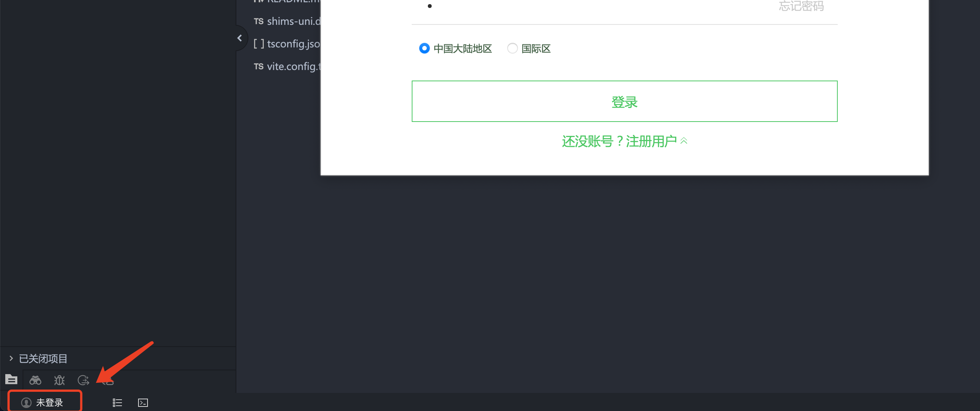Select the 中国大陆地区 radio button
This screenshot has height=411, width=980.
pos(424,48)
